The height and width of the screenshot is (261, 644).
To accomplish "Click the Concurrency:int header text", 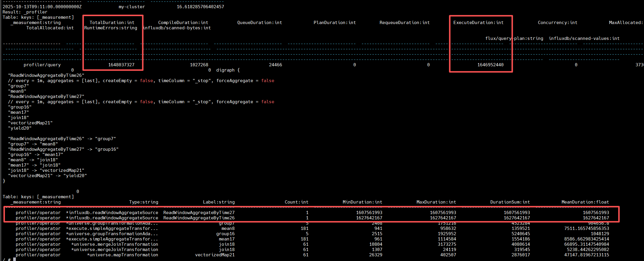I will tap(558, 23).
